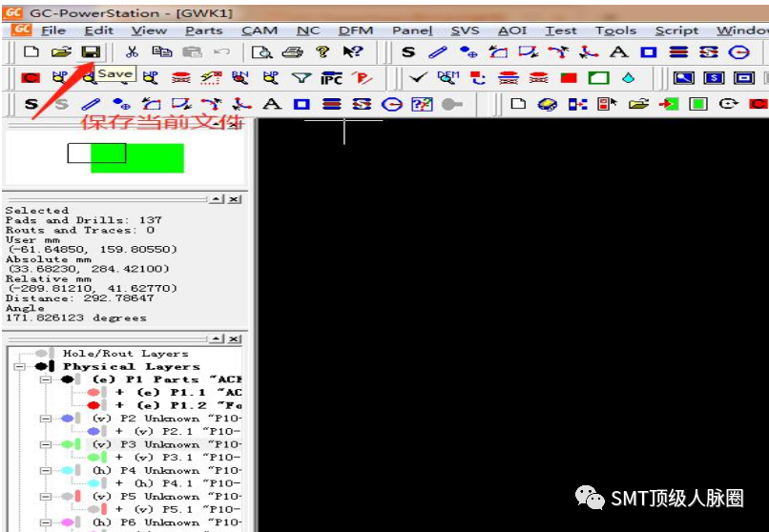Click the Cut scissors icon

click(132, 51)
